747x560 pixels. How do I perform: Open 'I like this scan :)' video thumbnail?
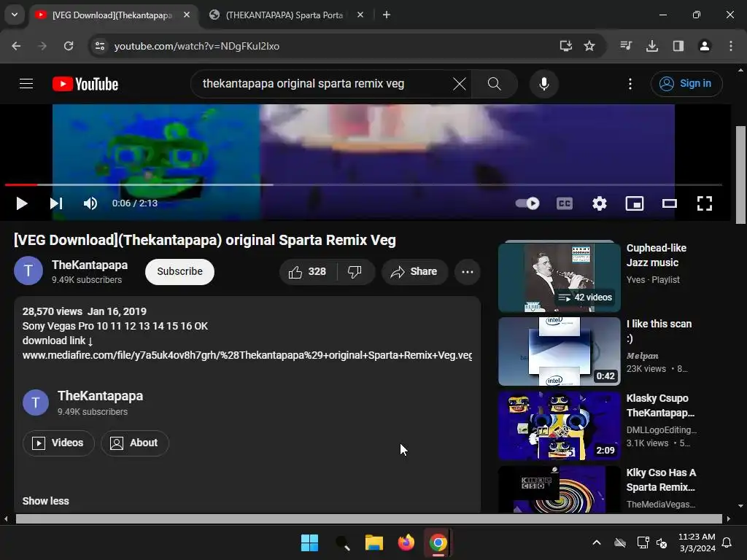point(559,351)
